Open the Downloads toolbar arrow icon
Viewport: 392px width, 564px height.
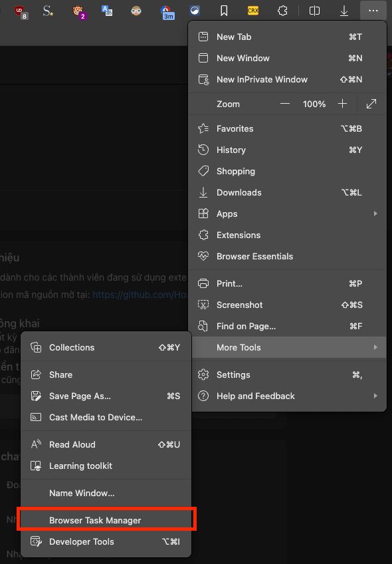coord(344,11)
